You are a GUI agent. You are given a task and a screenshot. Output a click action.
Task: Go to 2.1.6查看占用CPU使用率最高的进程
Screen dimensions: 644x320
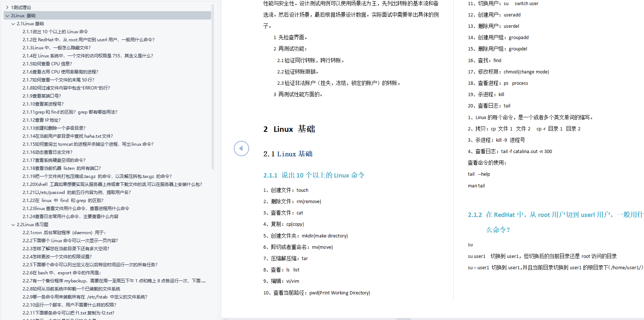click(60, 72)
